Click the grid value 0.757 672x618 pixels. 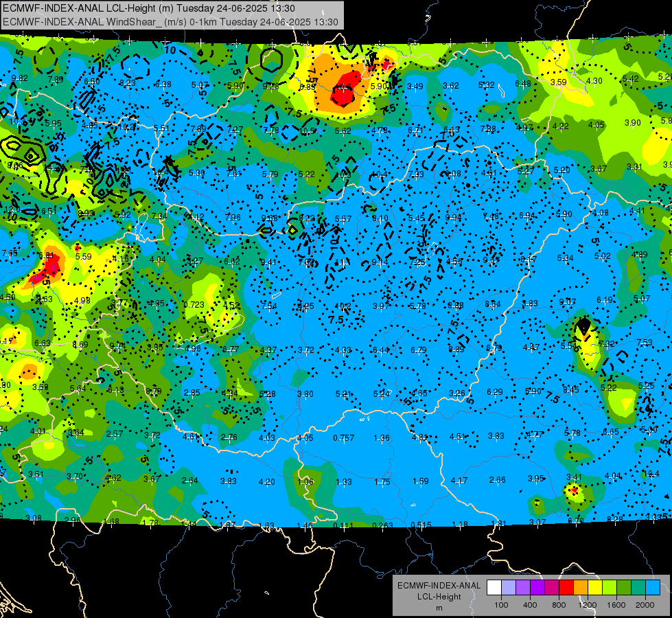[344, 438]
